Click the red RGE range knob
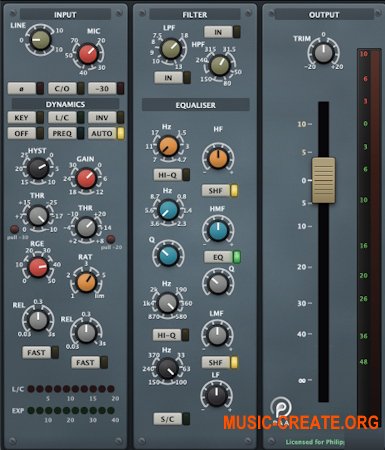 38,267
